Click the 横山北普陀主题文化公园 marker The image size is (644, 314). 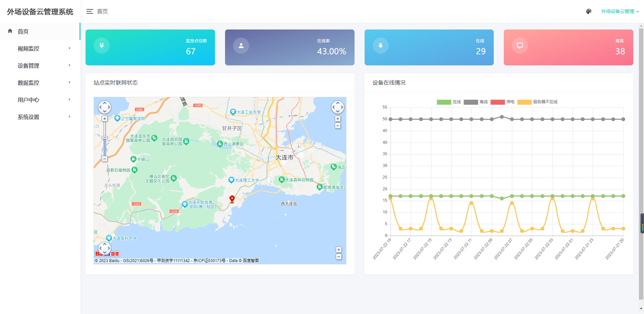[x=174, y=178]
